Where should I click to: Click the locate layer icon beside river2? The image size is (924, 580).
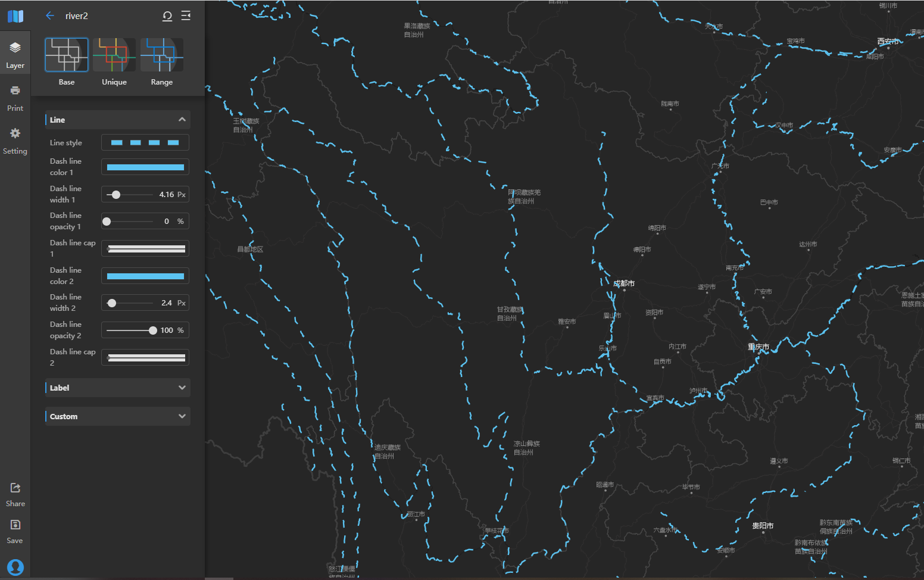[x=167, y=16]
